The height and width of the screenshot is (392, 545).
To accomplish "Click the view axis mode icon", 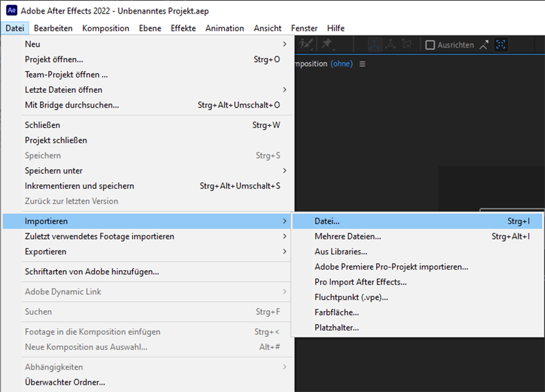I will pos(407,44).
